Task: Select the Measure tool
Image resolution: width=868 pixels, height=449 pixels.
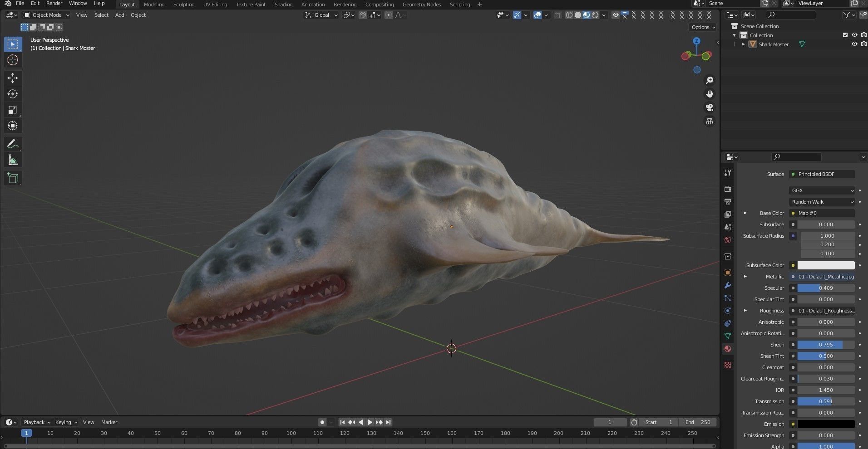Action: pyautogui.click(x=13, y=160)
